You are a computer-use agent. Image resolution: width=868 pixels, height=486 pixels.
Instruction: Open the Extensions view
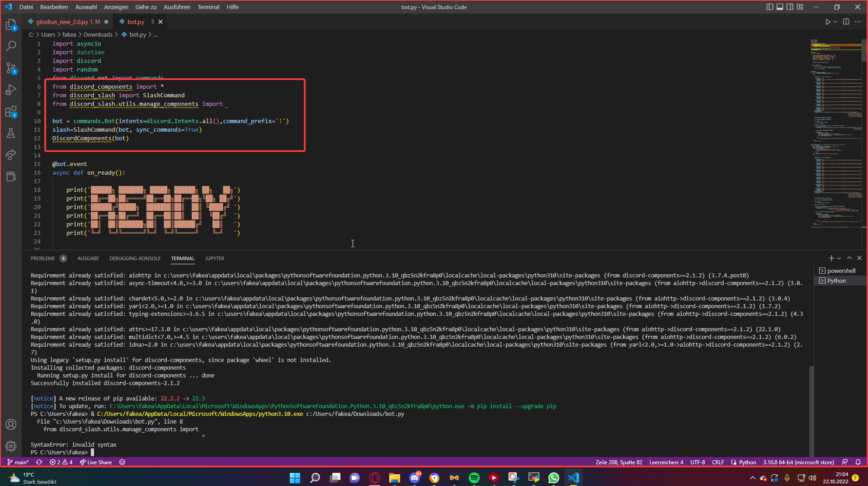(x=11, y=111)
